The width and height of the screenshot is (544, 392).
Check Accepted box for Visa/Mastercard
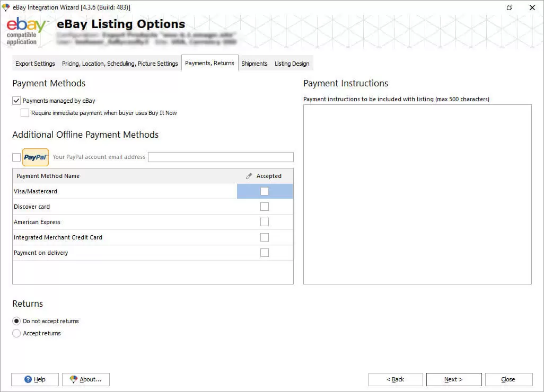(265, 191)
